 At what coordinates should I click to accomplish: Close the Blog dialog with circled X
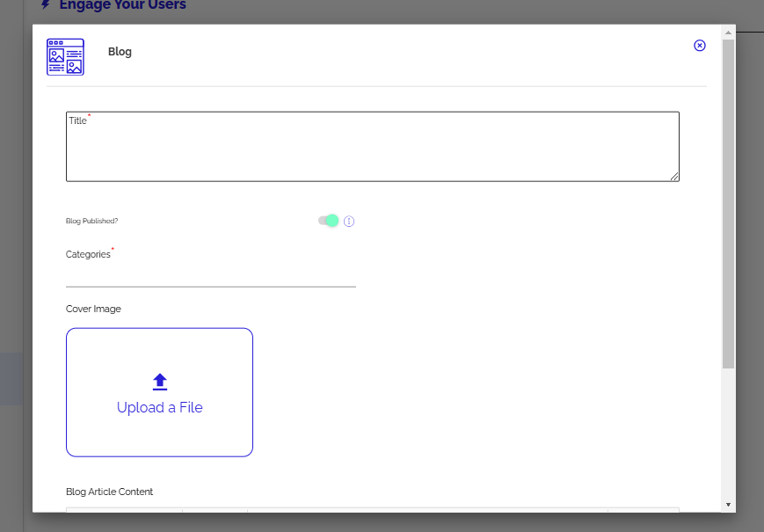click(x=700, y=46)
